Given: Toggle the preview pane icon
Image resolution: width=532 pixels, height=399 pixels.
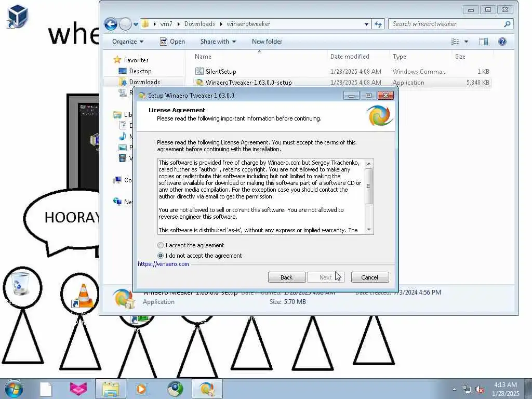Looking at the screenshot, I should pos(484,42).
